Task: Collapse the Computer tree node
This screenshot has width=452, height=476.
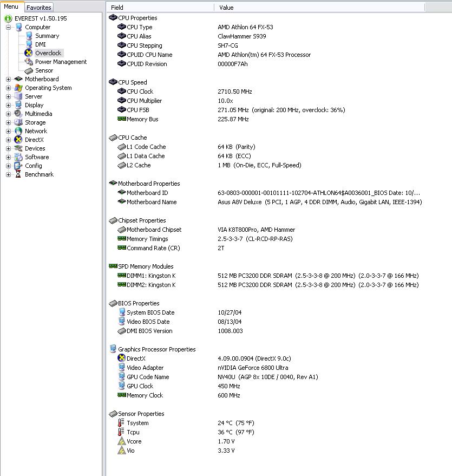Action: pos(8,27)
